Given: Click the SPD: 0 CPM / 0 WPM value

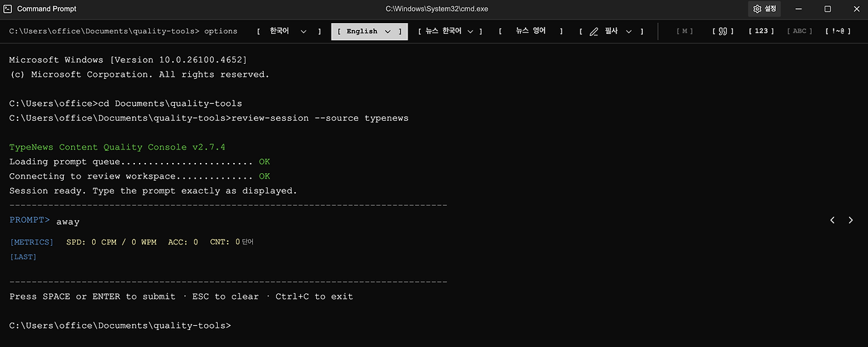Looking at the screenshot, I should 111,242.
